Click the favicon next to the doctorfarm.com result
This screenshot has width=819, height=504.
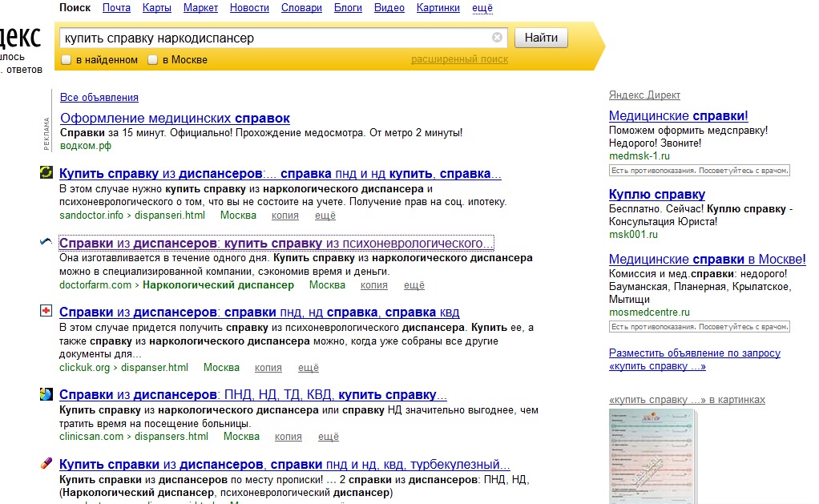point(46,241)
